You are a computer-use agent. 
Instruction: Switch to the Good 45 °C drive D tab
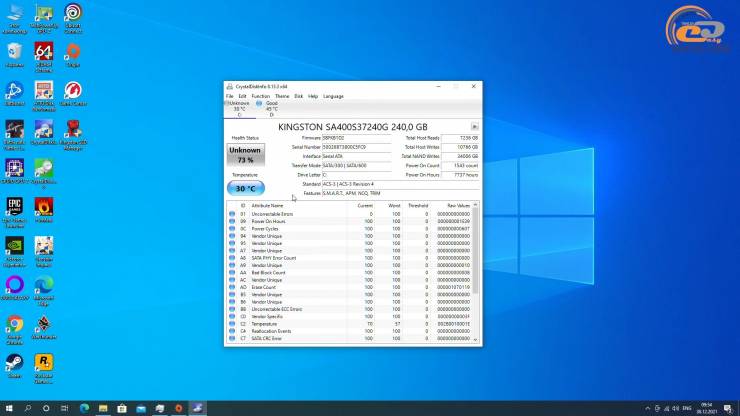pos(271,109)
